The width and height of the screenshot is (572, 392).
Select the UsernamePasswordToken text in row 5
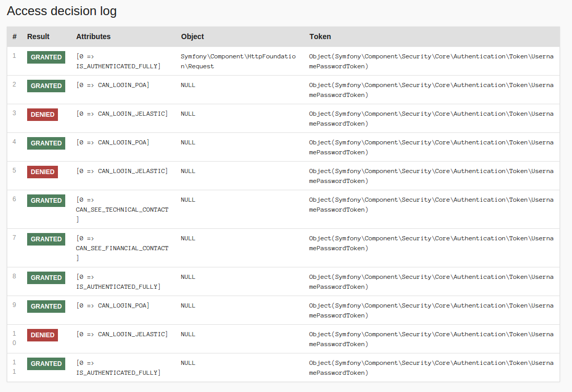click(x=431, y=176)
